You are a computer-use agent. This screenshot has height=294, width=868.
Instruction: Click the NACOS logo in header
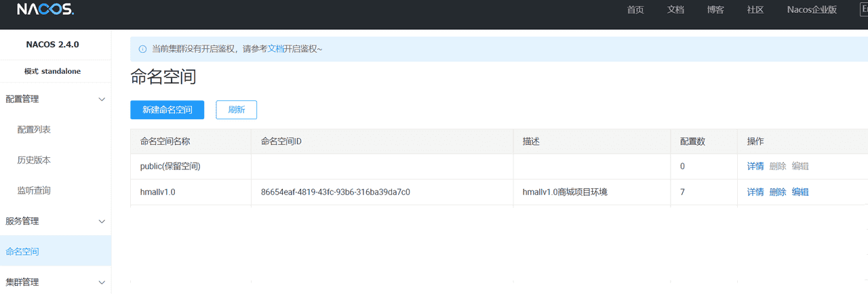(45, 9)
